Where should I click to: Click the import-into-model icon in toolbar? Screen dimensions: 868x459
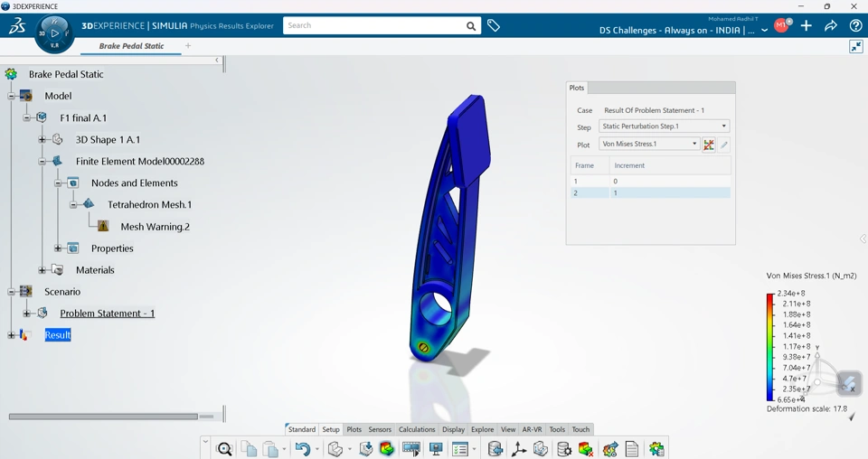(x=366, y=449)
